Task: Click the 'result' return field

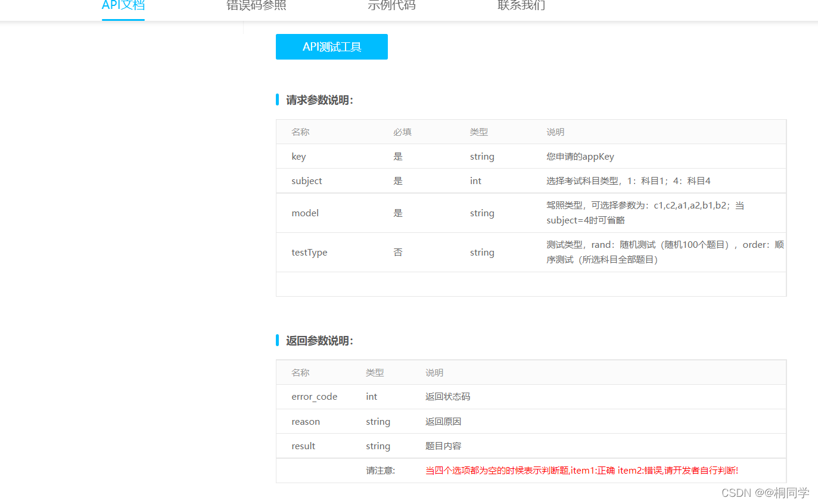Action: (x=303, y=446)
